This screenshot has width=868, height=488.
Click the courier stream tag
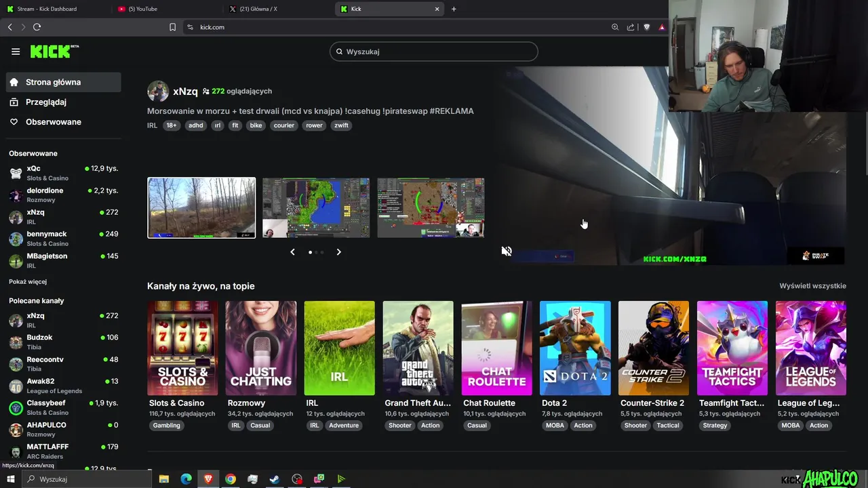[x=283, y=125]
